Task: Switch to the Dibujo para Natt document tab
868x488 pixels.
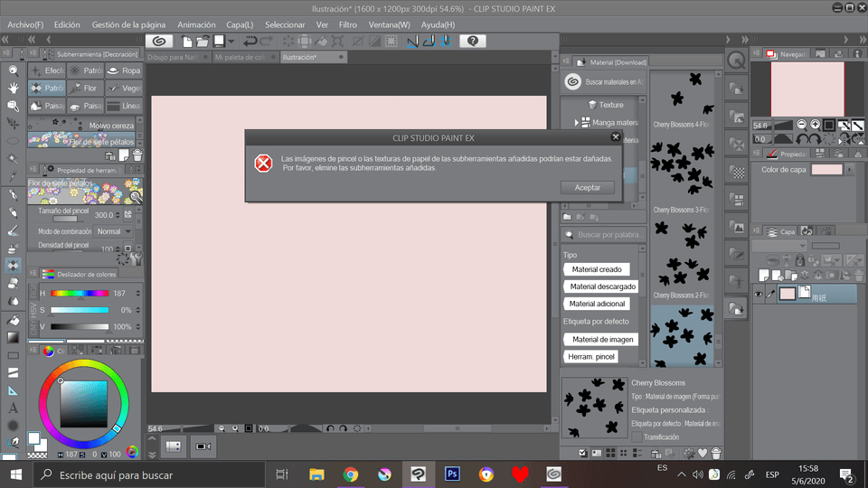Action: tap(177, 57)
